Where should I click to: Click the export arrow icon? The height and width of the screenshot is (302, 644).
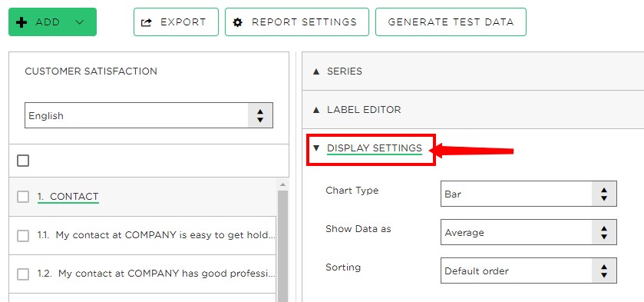pos(146,22)
